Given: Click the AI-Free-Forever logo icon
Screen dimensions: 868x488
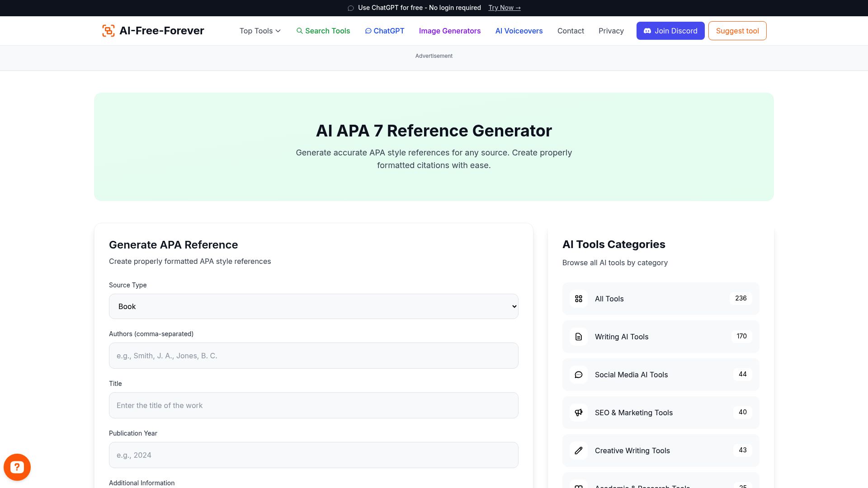Looking at the screenshot, I should tap(108, 31).
